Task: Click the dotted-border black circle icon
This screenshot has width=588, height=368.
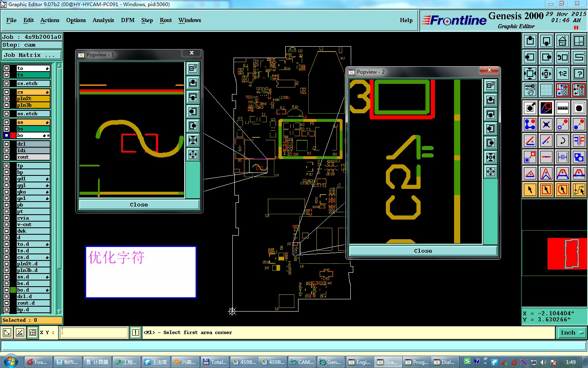Action: 579,108
